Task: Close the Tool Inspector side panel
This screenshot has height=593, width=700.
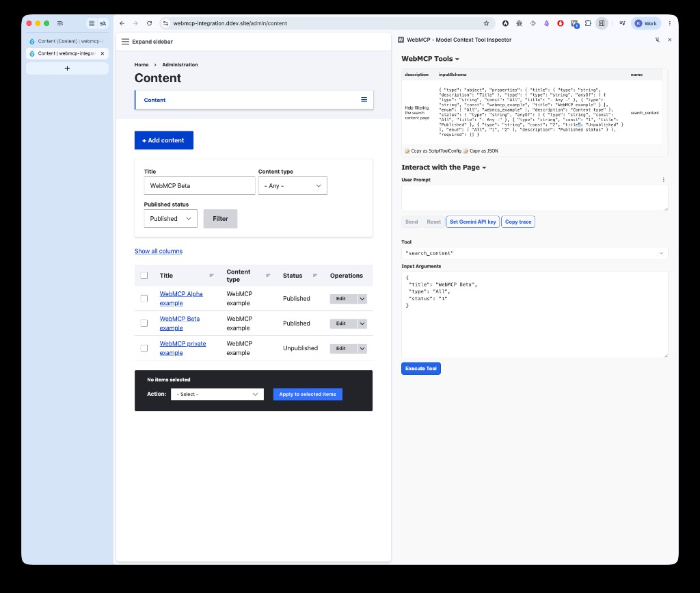Action: [x=670, y=40]
